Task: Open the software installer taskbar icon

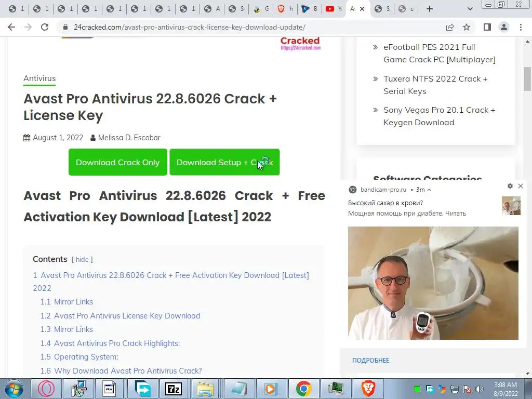Action: pos(78,389)
